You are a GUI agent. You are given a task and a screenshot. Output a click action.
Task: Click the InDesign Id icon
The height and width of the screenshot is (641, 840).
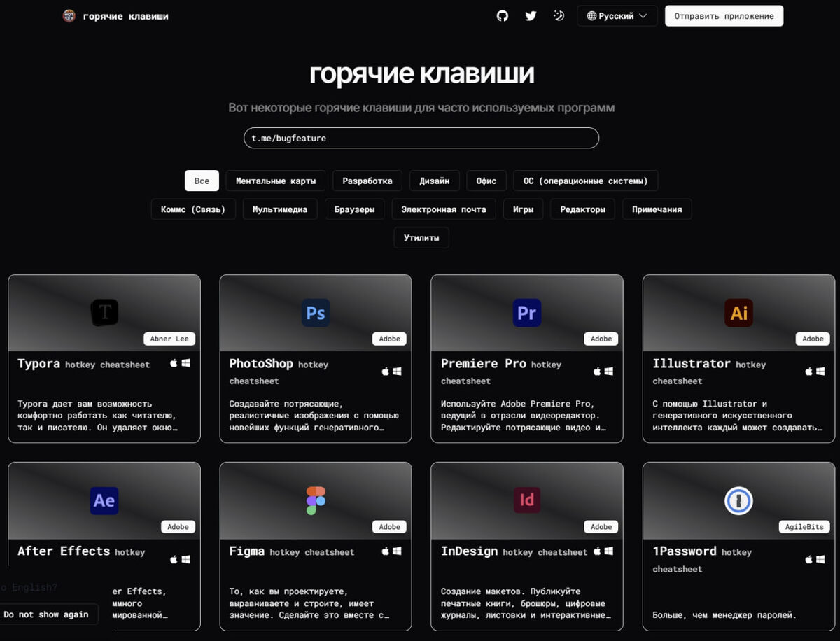(527, 500)
